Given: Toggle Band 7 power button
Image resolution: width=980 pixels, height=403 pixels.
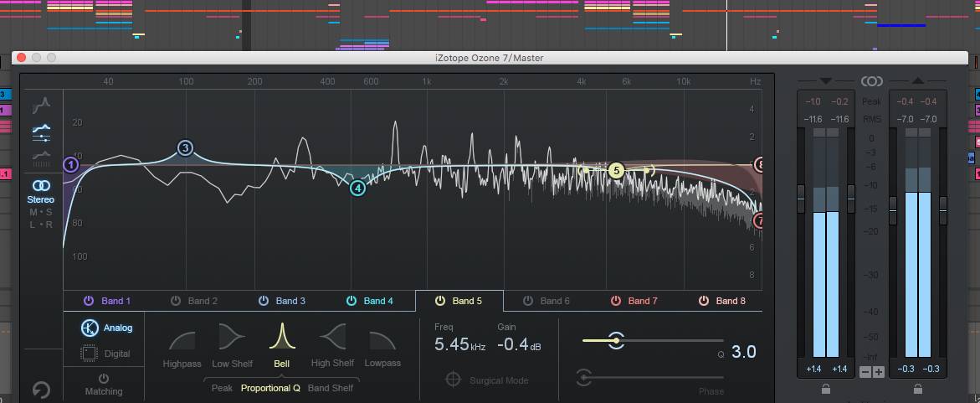Looking at the screenshot, I should click(616, 301).
